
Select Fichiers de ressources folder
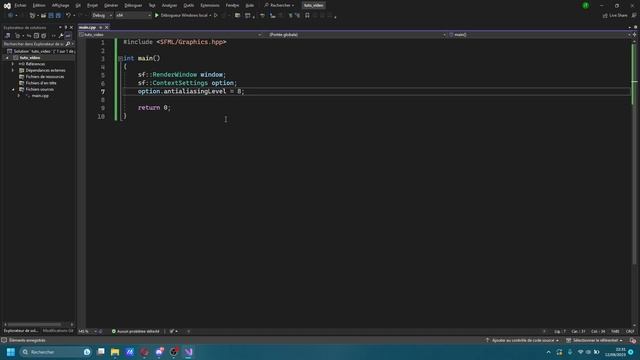click(x=45, y=77)
